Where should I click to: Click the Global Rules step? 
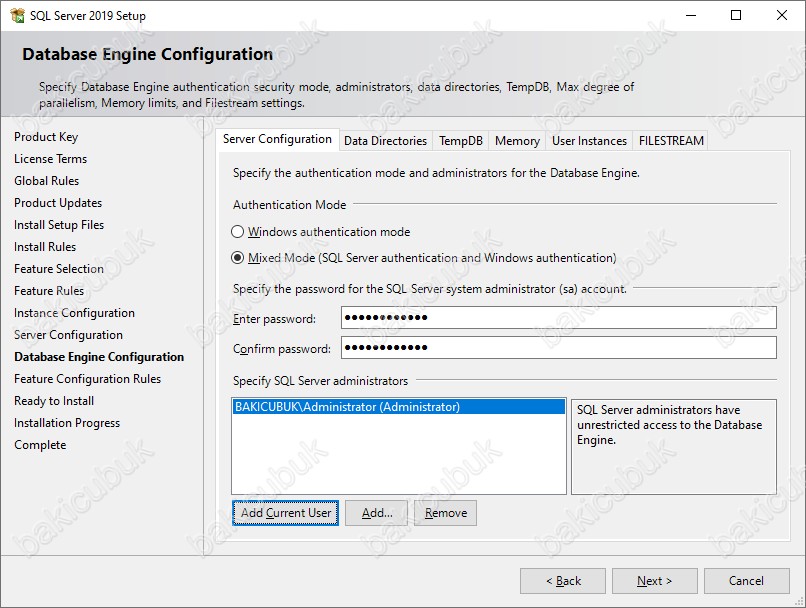[47, 181]
